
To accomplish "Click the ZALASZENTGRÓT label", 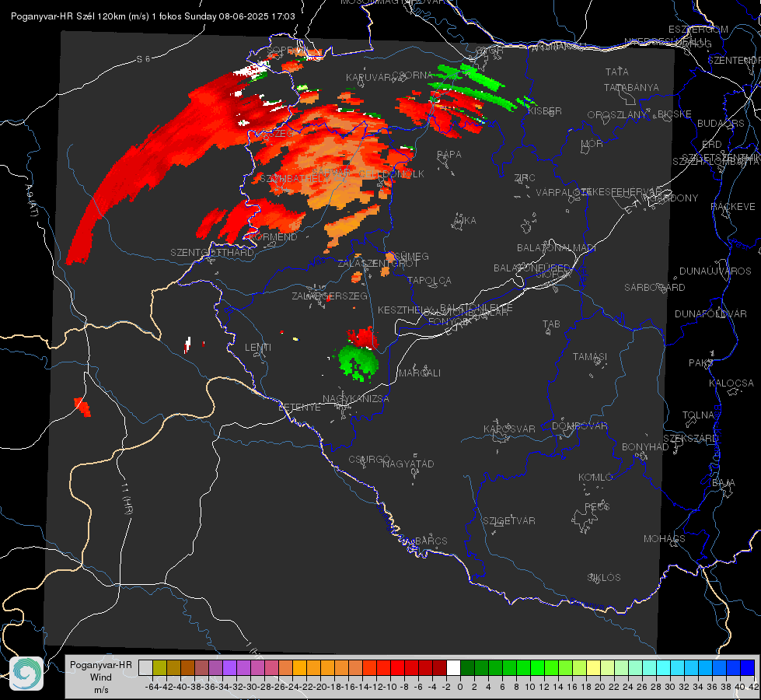I will point(378,264).
